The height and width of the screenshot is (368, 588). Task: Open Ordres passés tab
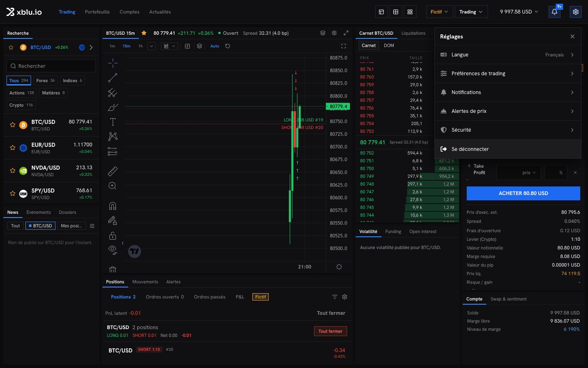pos(209,297)
